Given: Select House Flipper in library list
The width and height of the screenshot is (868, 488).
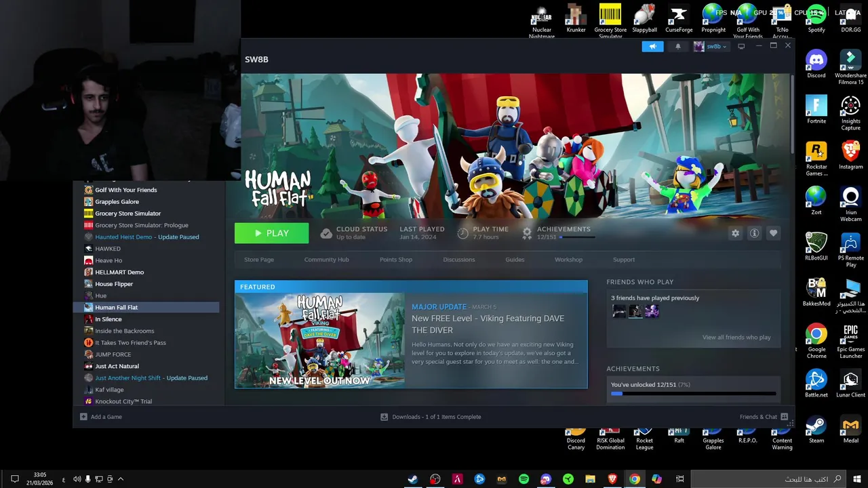Looking at the screenshot, I should tap(108, 284).
